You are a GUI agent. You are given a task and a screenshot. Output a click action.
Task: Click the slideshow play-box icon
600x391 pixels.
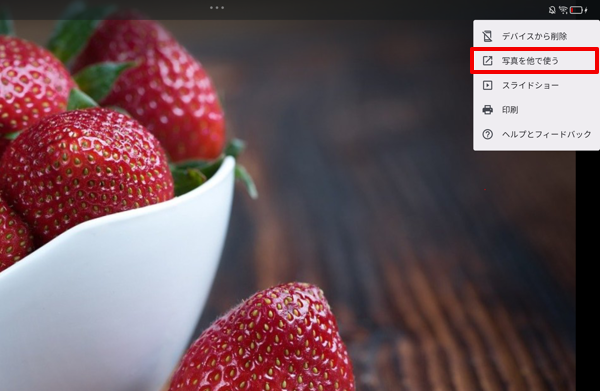[x=488, y=85]
